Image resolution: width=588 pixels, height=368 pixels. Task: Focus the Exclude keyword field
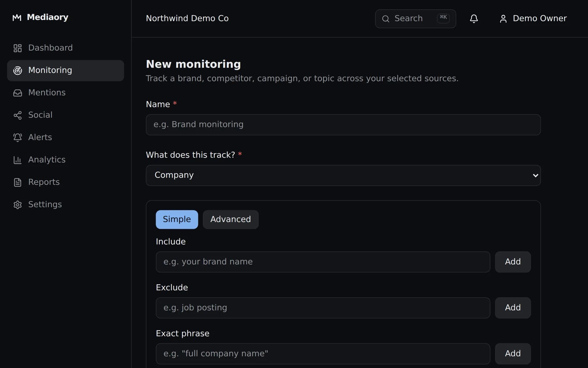point(323,308)
